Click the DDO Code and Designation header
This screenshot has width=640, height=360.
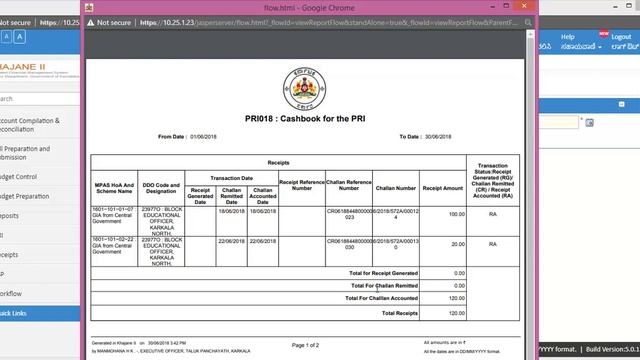pos(161,188)
